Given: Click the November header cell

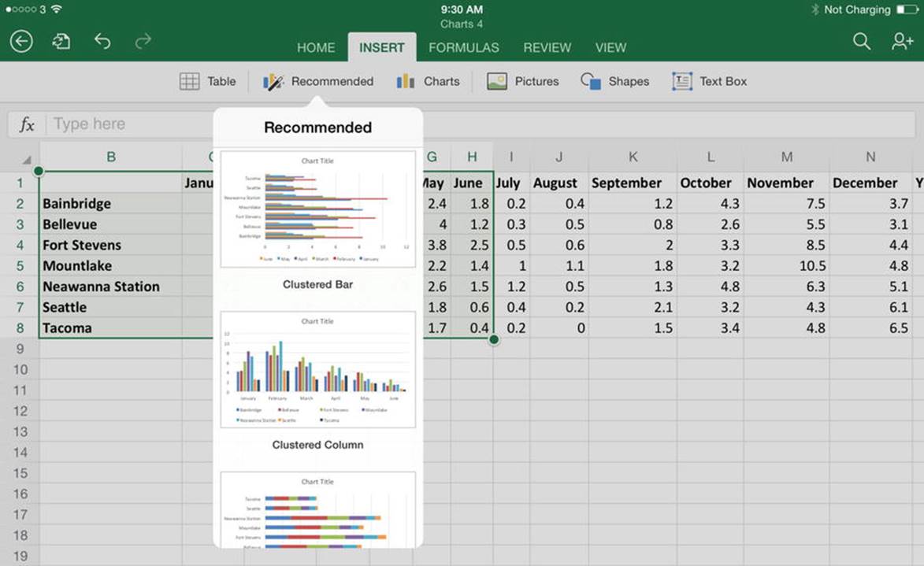Looking at the screenshot, I should [787, 183].
